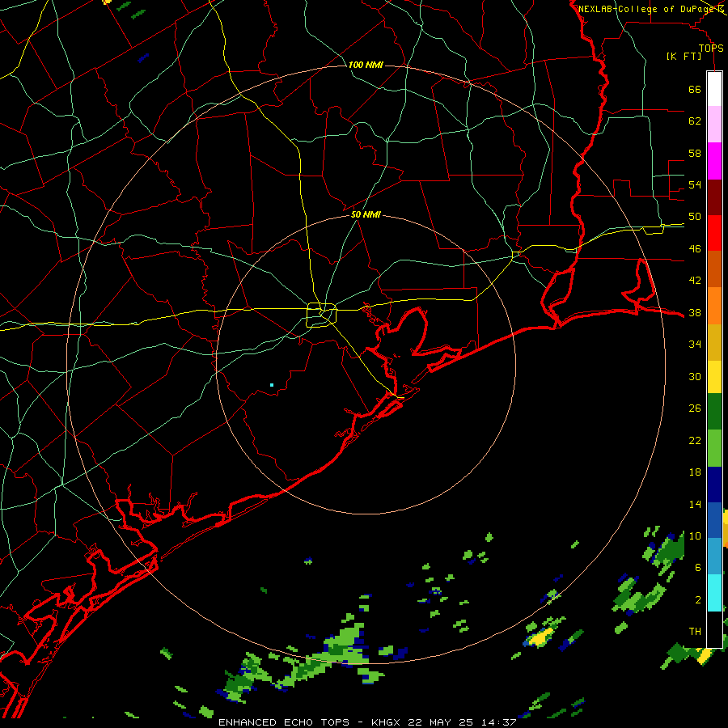Click the lone cyan echo pixel inside the 50 NMI ring

tap(272, 385)
